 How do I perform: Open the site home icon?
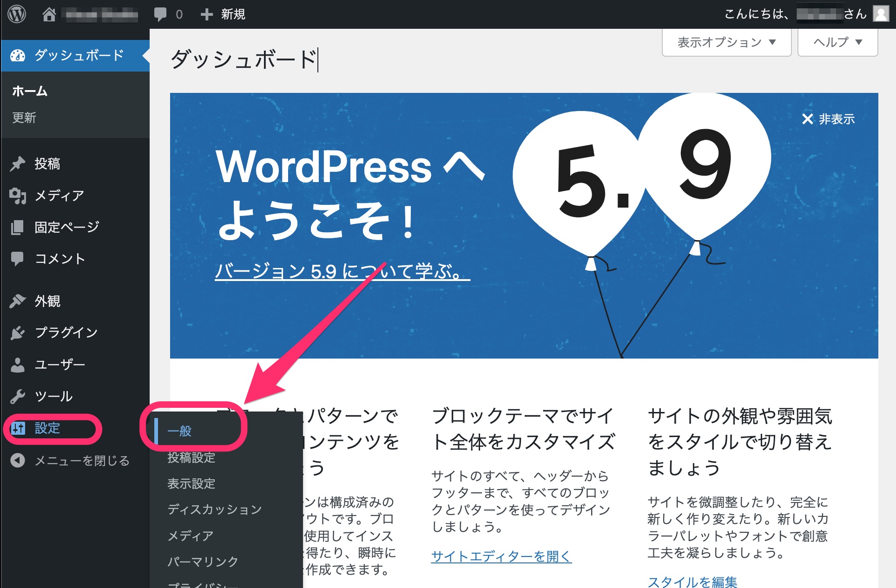click(49, 14)
